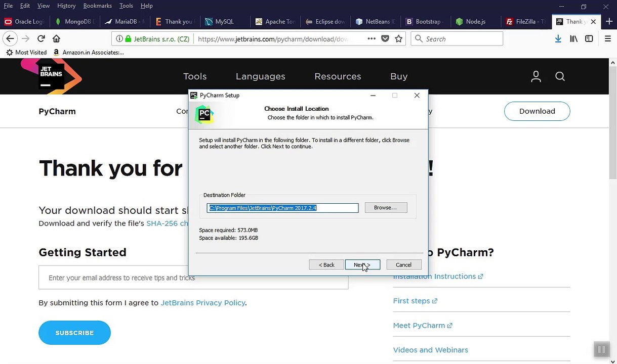Show site info for JetBrains s.r.o. padlock
This screenshot has width=617, height=364.
(128, 39)
